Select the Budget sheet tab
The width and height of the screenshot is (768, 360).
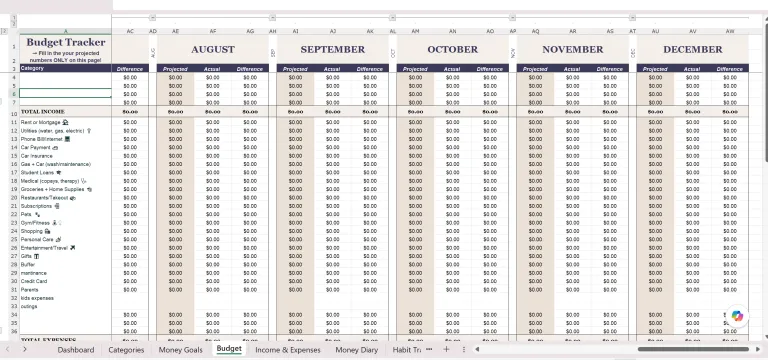[229, 349]
